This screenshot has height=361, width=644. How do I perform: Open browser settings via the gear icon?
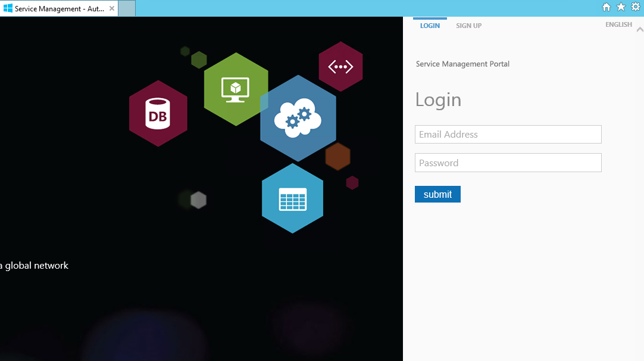[x=636, y=7]
